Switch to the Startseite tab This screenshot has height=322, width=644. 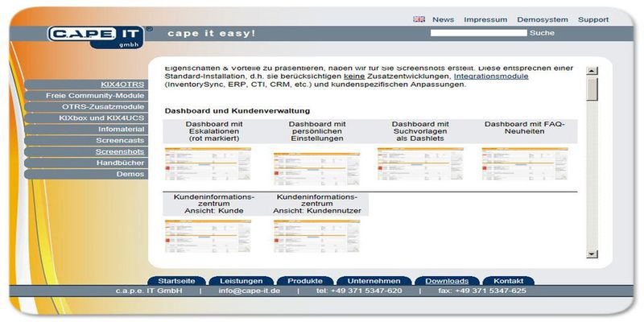(175, 281)
